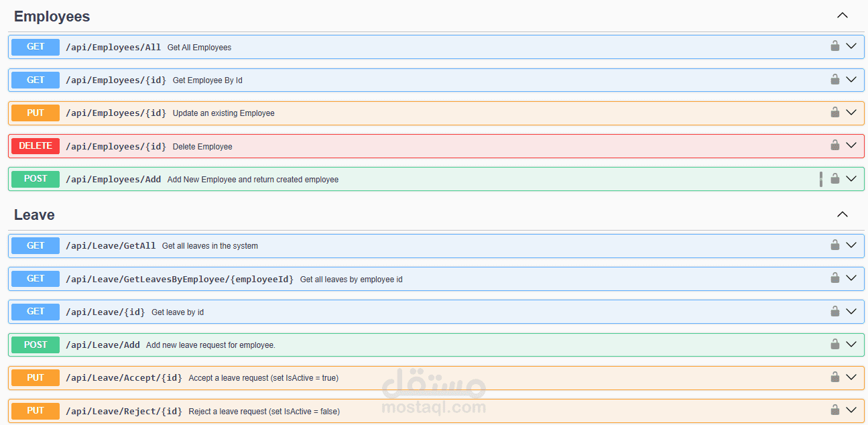The width and height of the screenshot is (868, 425).
Task: Click lock icon for Reject leave request
Action: 835,410
